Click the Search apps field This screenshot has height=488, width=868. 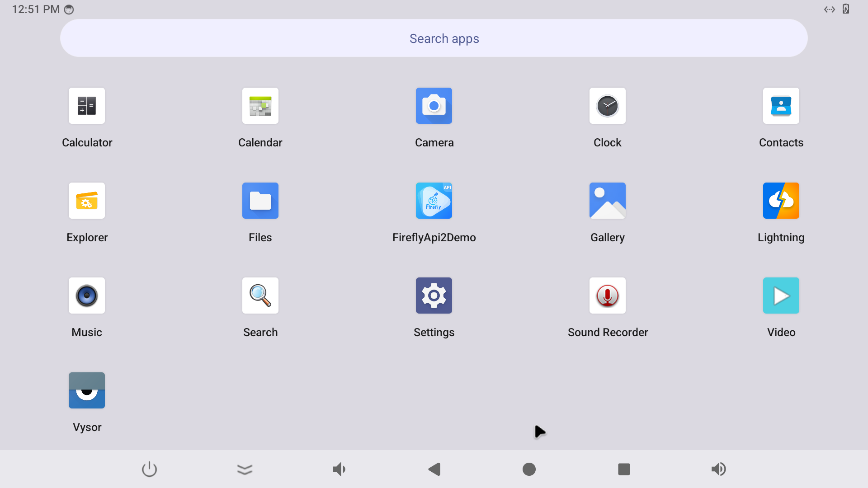coord(434,38)
